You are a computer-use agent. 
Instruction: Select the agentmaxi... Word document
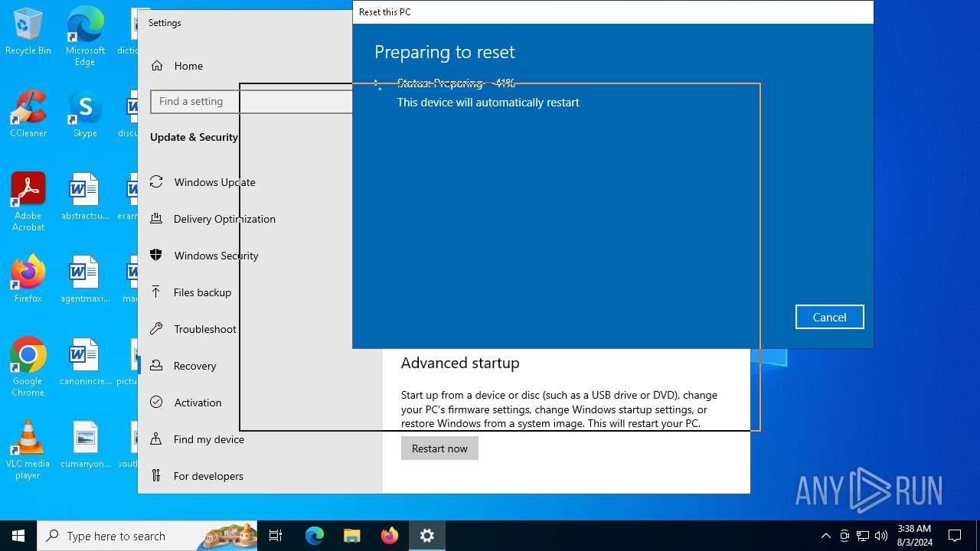pyautogui.click(x=85, y=280)
